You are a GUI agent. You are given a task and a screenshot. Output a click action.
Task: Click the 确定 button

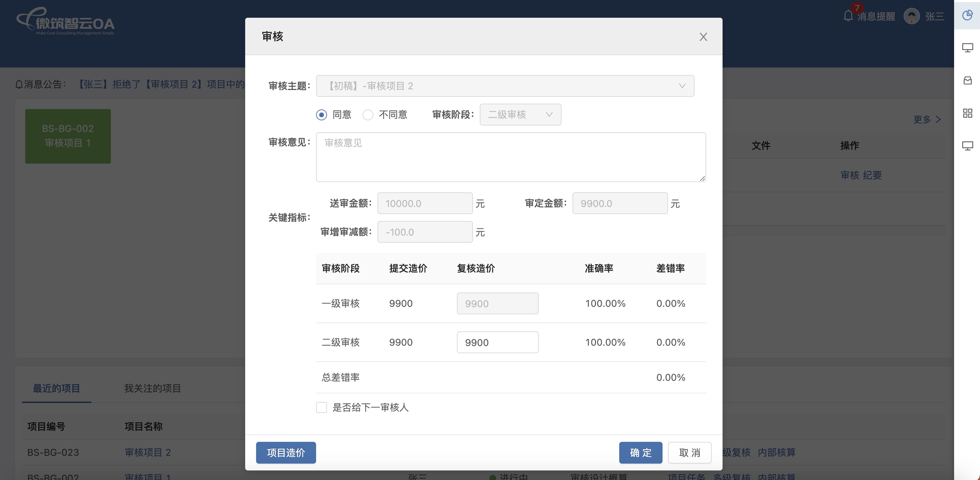coord(640,453)
